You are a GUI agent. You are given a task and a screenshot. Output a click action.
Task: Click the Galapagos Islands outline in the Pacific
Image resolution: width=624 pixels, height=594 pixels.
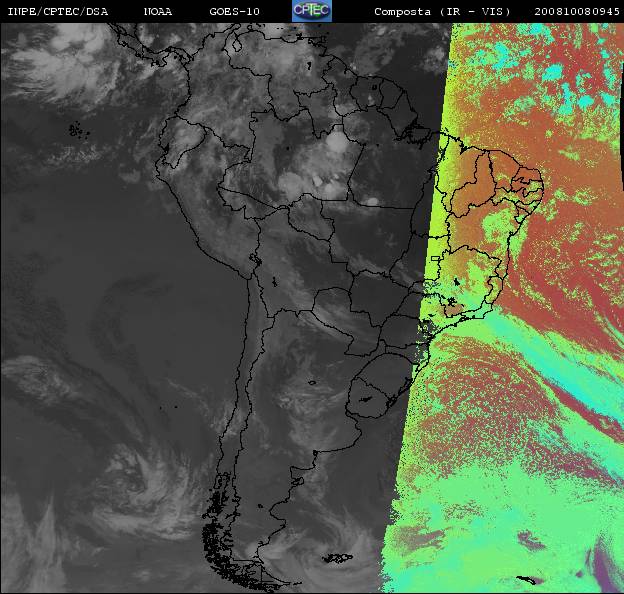(79, 131)
